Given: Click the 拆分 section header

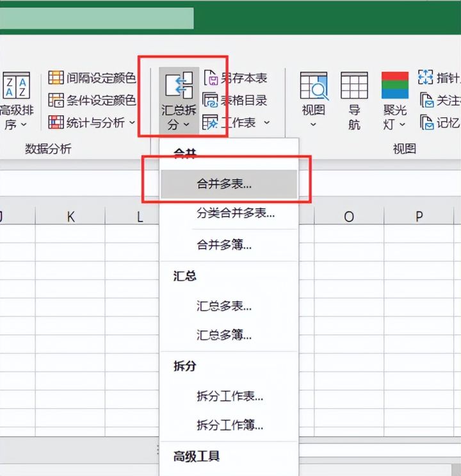Looking at the screenshot, I should tap(185, 366).
